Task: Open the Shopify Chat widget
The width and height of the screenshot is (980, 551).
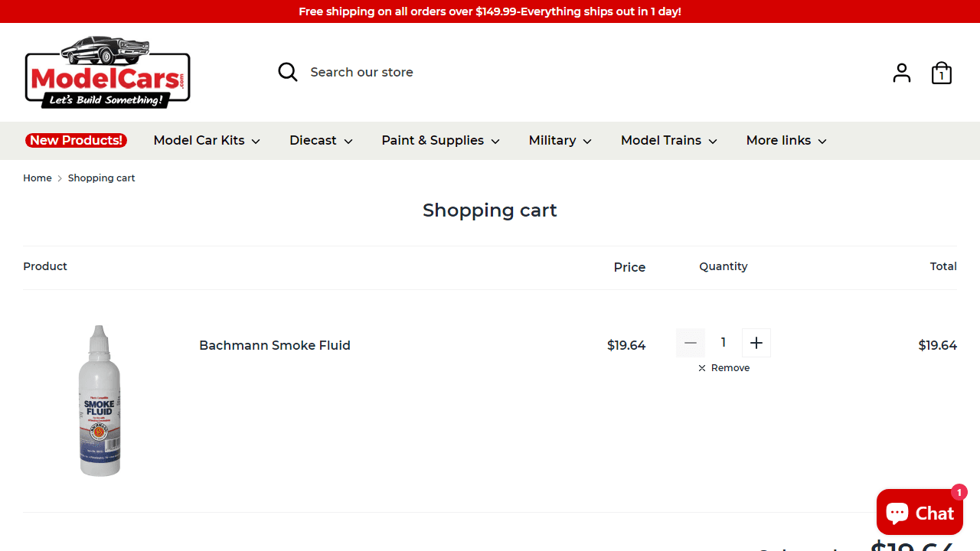Action: click(920, 512)
